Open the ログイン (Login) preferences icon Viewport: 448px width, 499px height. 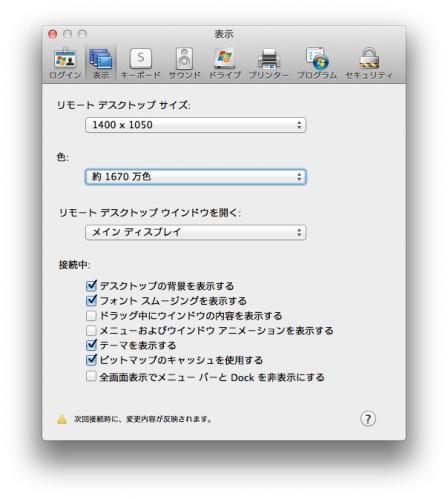tap(65, 63)
